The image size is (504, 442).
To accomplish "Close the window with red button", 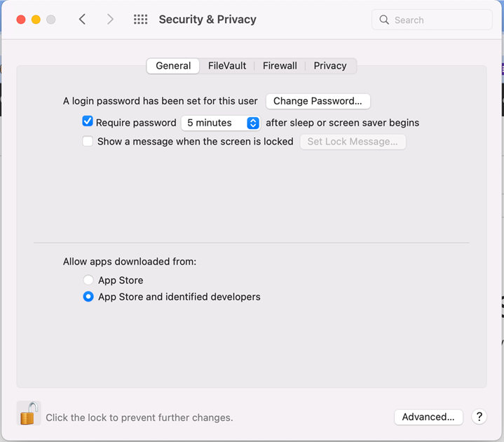I will coord(21,20).
